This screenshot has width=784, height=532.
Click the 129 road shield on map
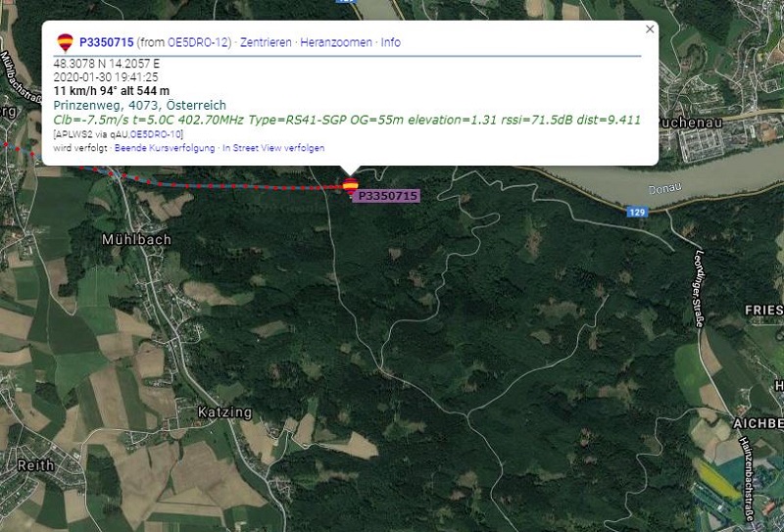pyautogui.click(x=637, y=213)
